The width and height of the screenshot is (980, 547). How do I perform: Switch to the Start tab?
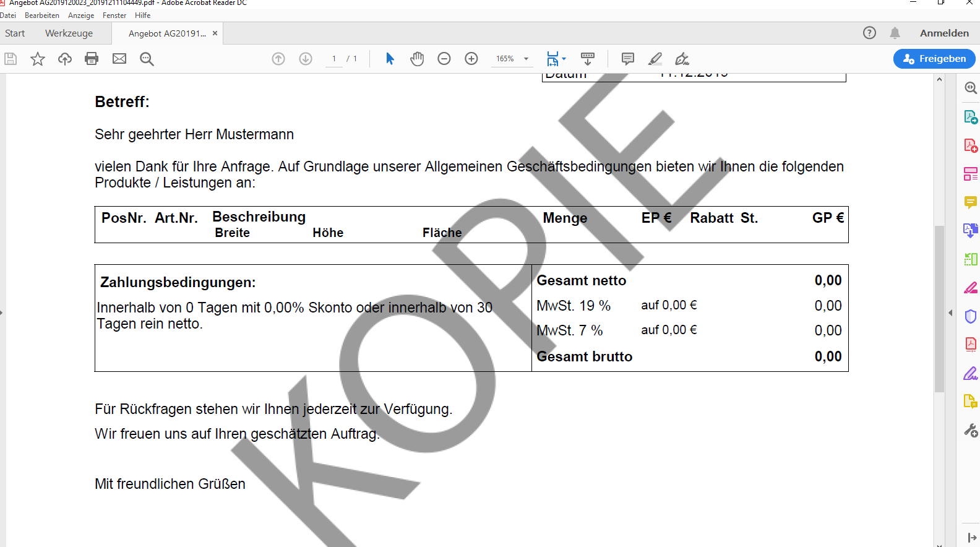coord(15,33)
